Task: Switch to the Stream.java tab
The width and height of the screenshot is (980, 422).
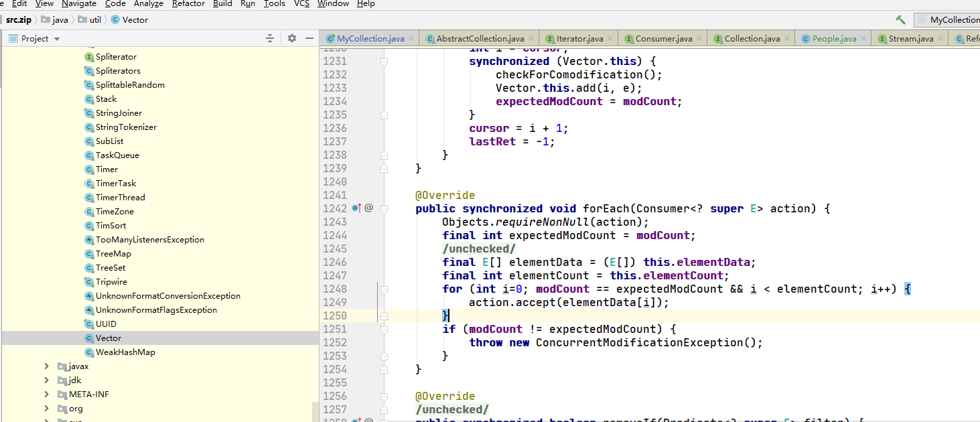Action: [x=911, y=39]
